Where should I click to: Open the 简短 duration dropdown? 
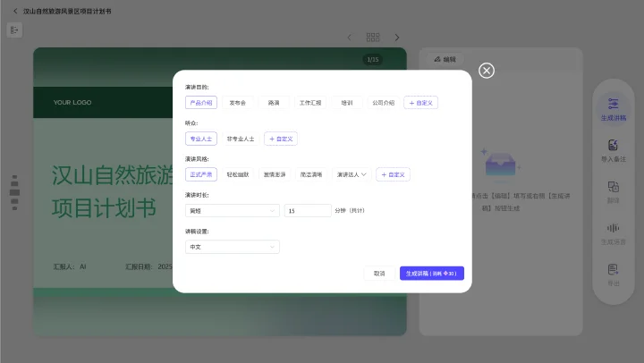[x=233, y=211]
